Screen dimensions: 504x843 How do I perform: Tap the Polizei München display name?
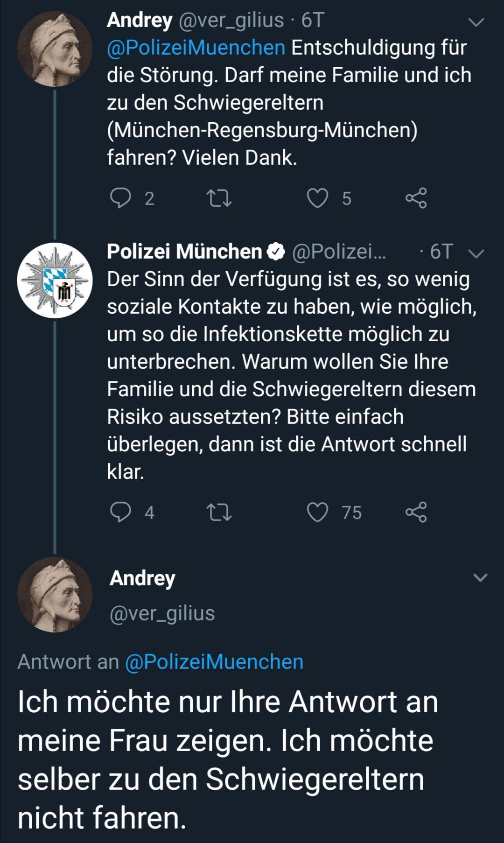(x=184, y=252)
